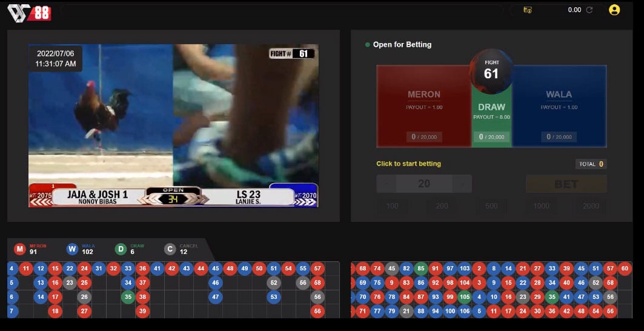Click the live cockfight video stream
Image resolution: width=644 pixels, height=331 pixels.
click(x=173, y=126)
